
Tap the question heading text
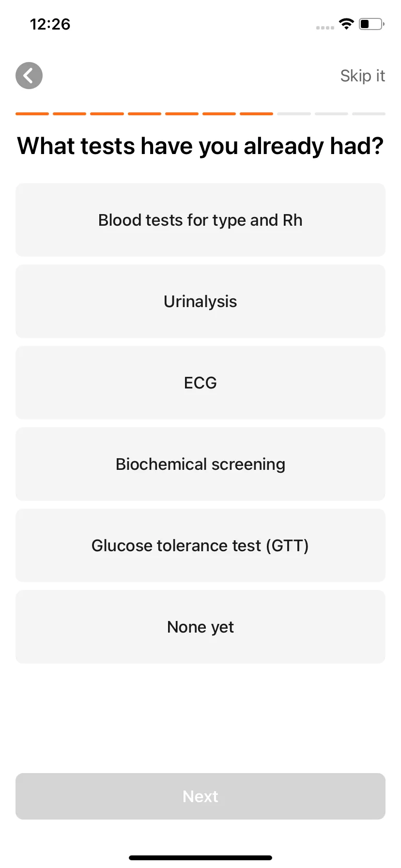pos(200,146)
